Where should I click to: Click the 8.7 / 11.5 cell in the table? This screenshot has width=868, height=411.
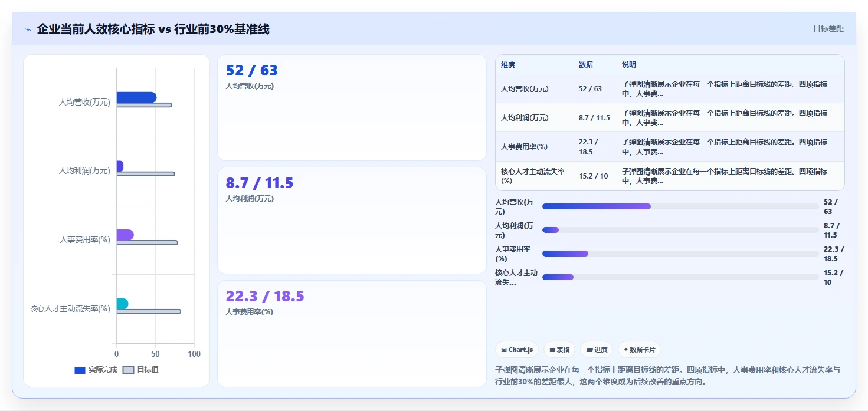pos(594,118)
